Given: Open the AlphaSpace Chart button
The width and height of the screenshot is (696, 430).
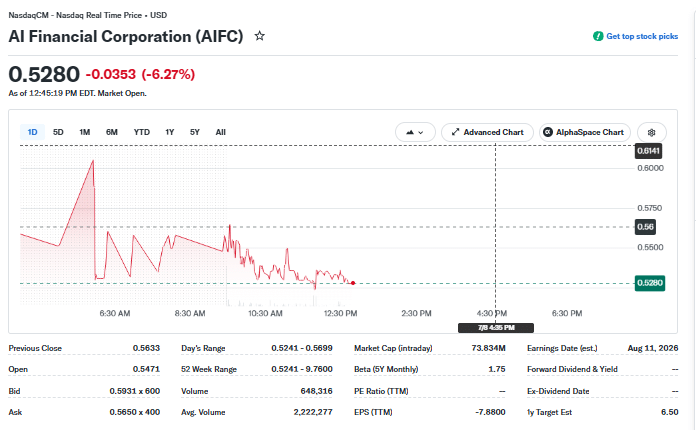Looking at the screenshot, I should click(585, 132).
